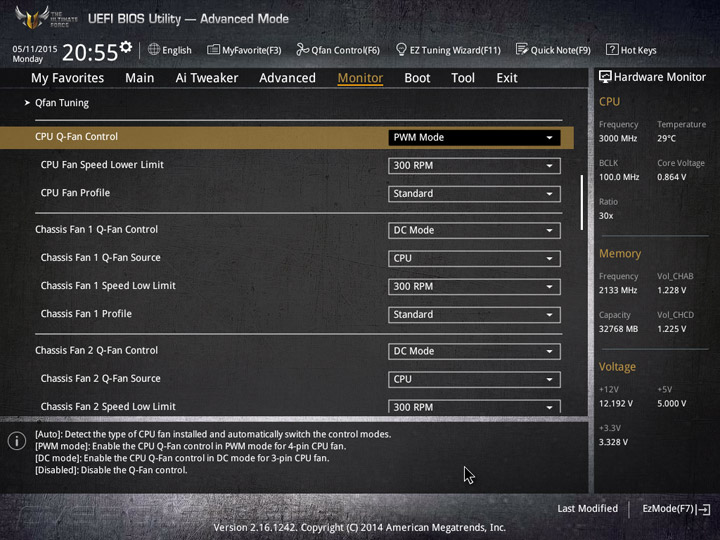720x540 pixels.
Task: Open Qfan Control(F6) utility
Action: pyautogui.click(x=345, y=50)
